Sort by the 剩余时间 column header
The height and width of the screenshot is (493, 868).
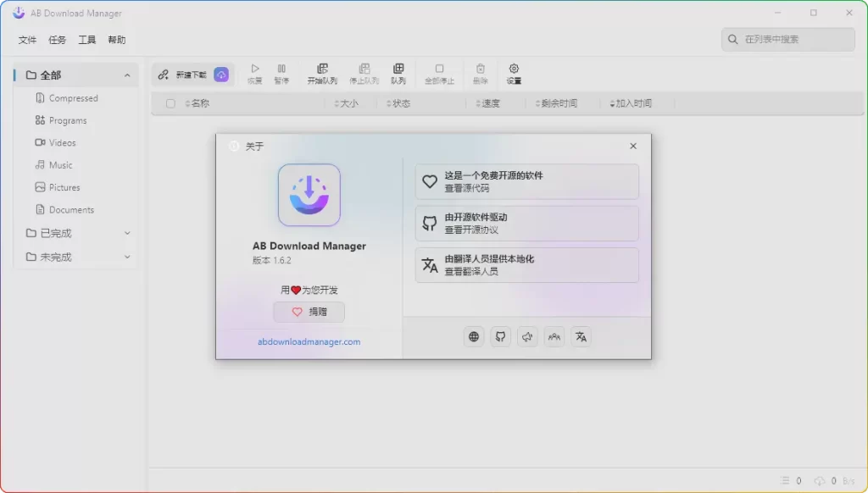pos(556,103)
